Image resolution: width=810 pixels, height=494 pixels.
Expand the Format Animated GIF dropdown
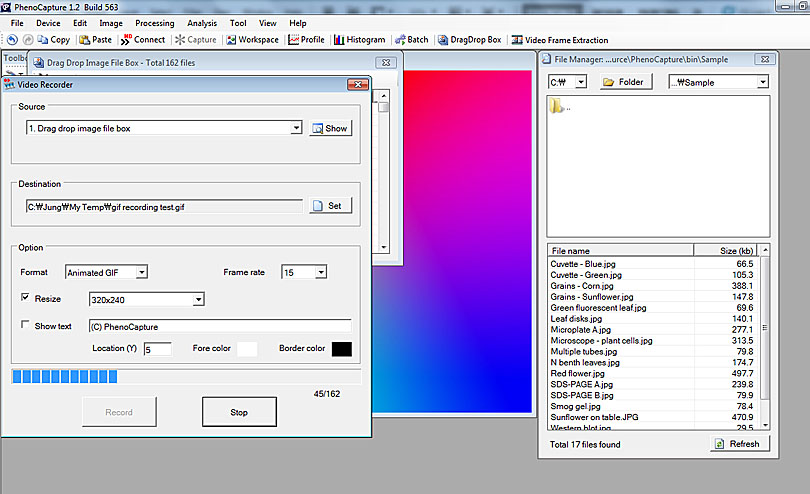coord(141,272)
